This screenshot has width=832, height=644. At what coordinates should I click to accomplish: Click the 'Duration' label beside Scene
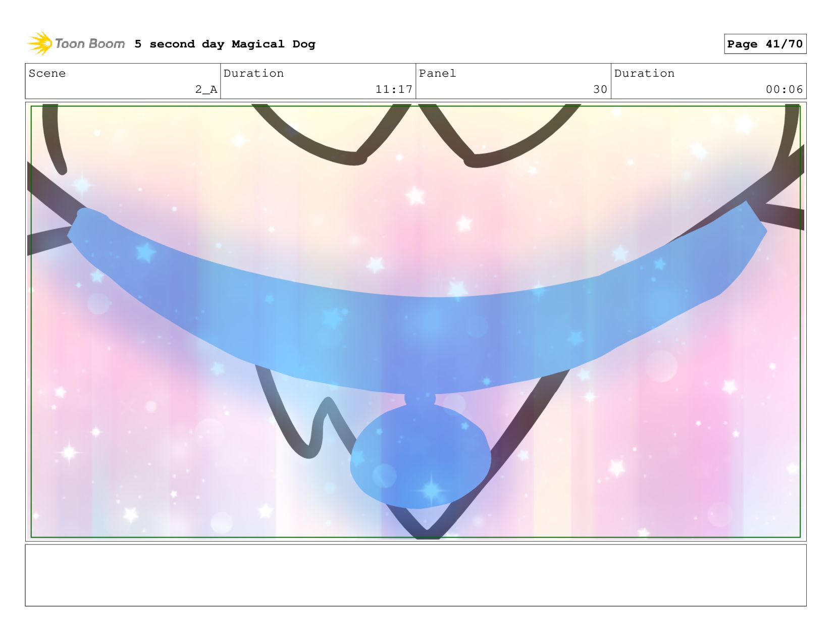click(253, 73)
